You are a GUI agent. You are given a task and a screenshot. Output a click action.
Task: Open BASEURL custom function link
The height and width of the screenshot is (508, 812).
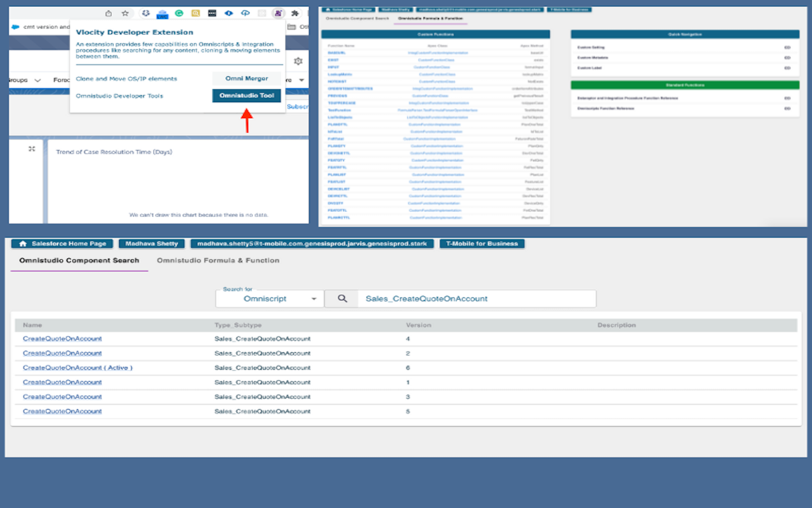[336, 53]
